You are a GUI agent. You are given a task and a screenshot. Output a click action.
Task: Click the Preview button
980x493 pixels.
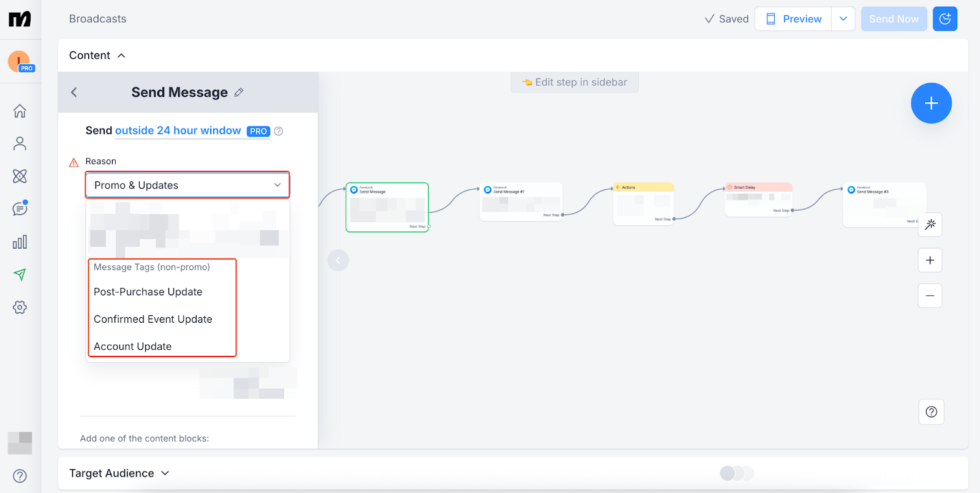pyautogui.click(x=793, y=19)
